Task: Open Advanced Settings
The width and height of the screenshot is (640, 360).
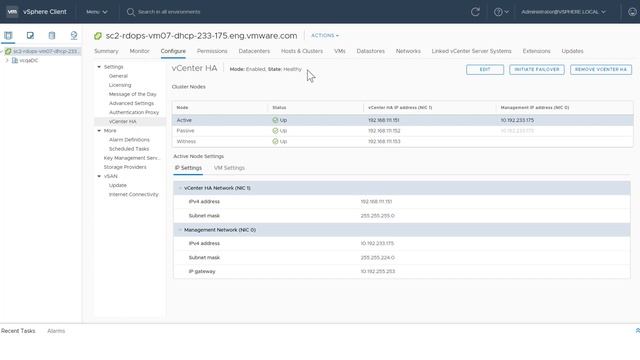Action: 131,103
